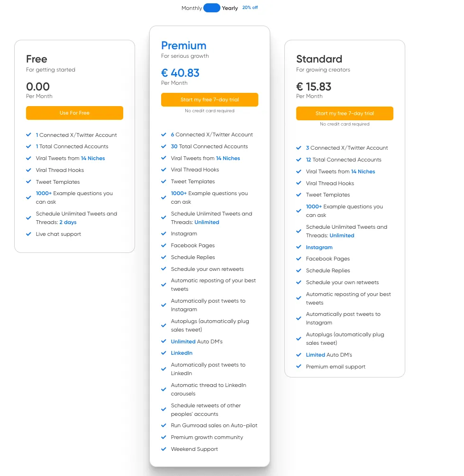
Task: Click the Use For Free button
Action: [x=74, y=113]
